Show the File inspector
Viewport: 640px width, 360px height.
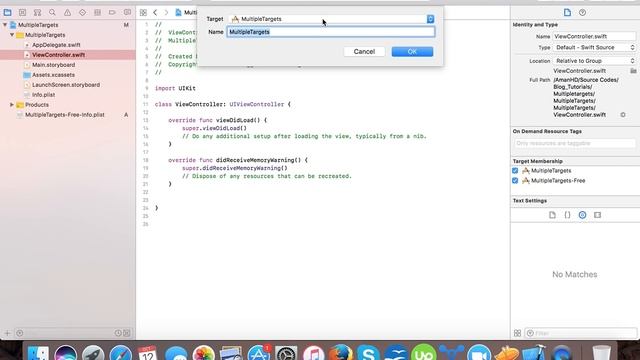567,13
